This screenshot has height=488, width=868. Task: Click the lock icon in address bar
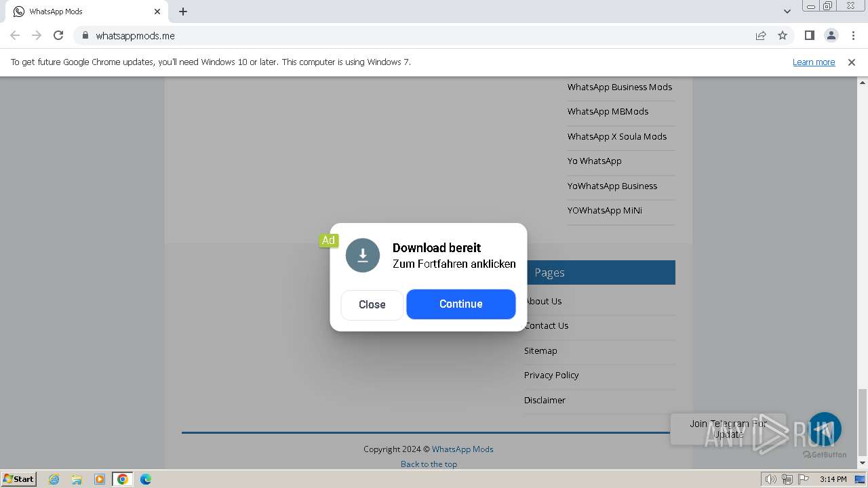[x=85, y=35]
